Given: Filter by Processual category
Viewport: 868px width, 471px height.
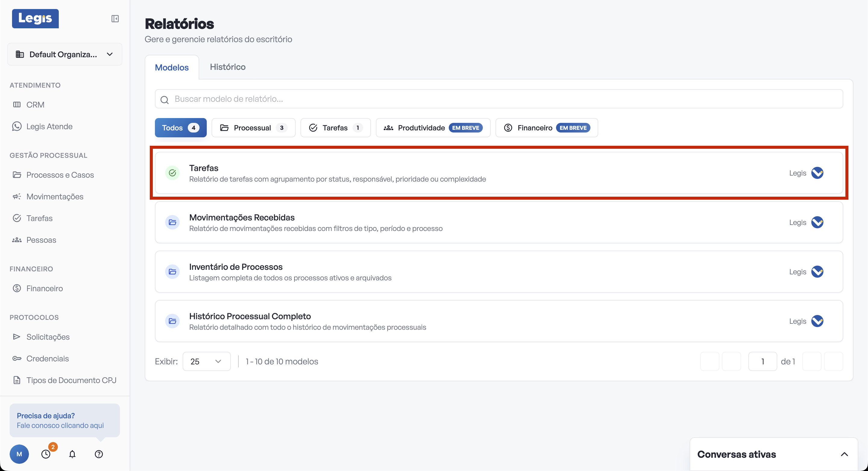Looking at the screenshot, I should (x=253, y=128).
